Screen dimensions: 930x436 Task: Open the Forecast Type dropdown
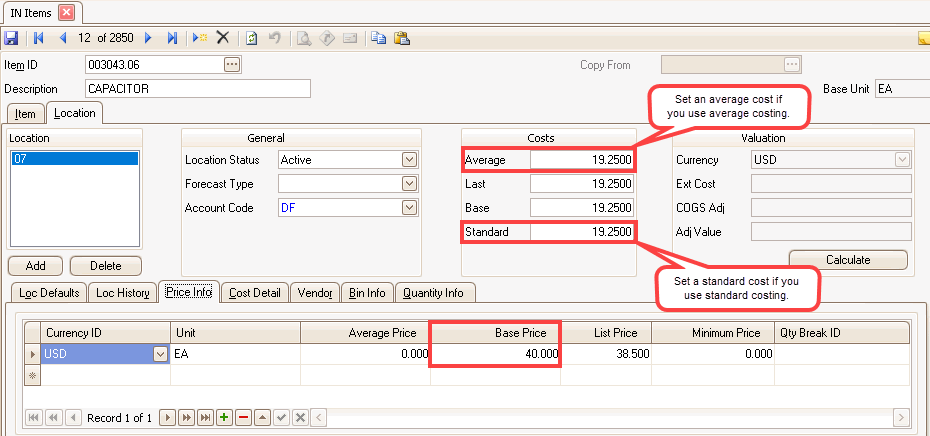[x=409, y=184]
